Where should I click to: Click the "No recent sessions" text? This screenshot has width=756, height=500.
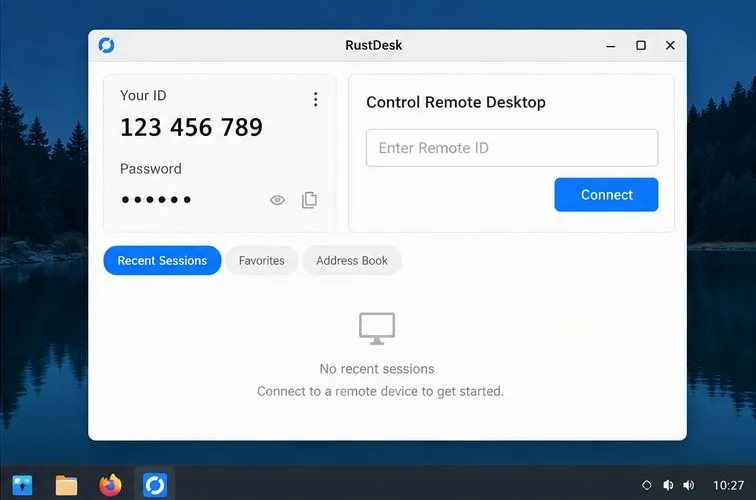click(377, 369)
